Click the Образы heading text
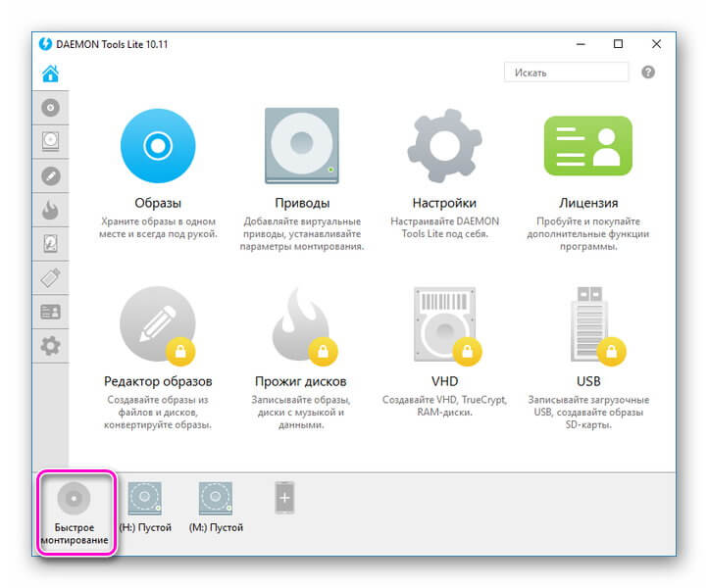The height and width of the screenshot is (588, 708). pos(158,203)
